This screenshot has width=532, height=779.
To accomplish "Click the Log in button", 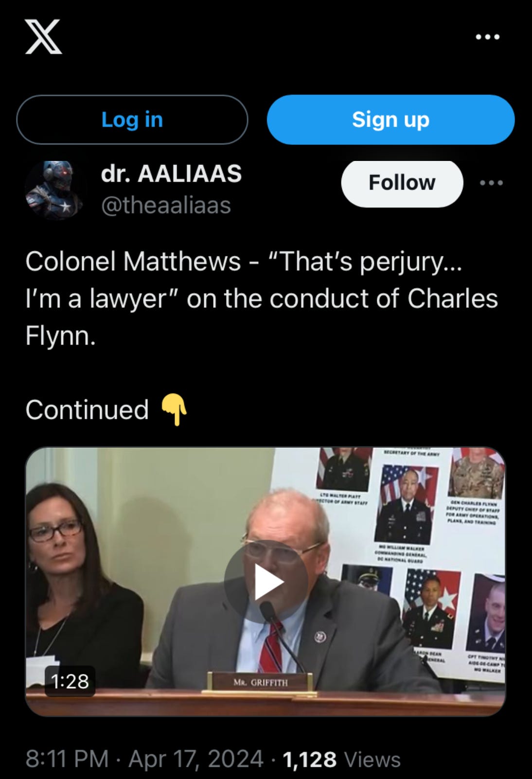I will [x=132, y=120].
